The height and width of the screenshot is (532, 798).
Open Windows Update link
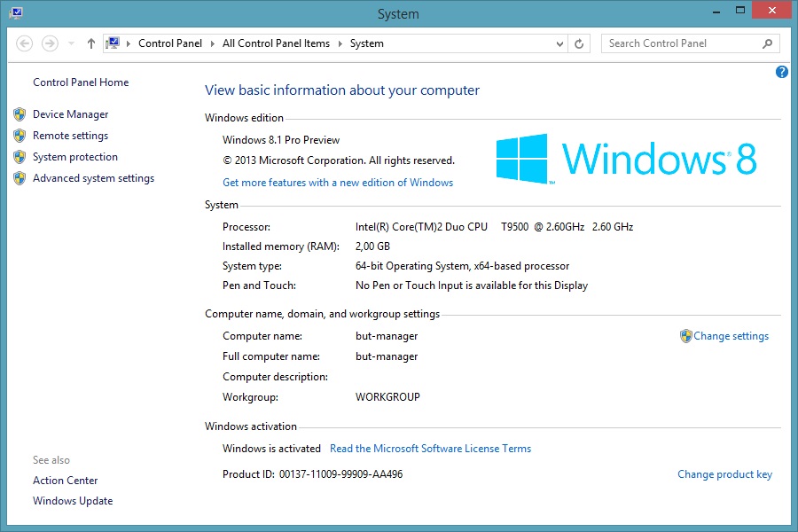click(73, 501)
